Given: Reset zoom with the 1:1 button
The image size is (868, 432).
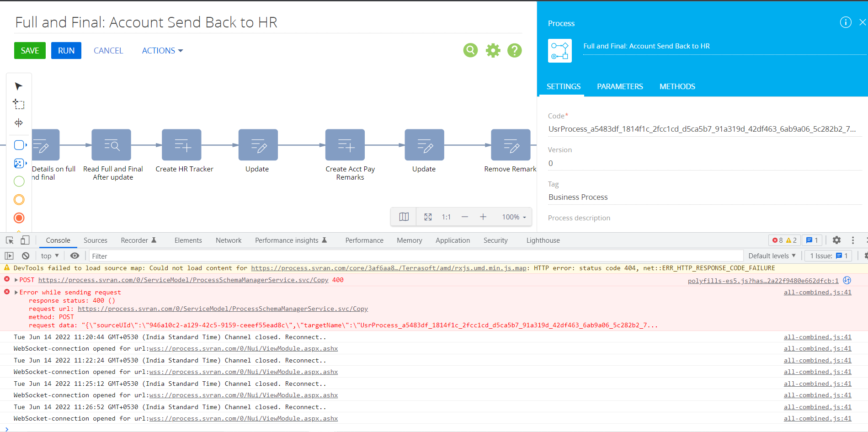Looking at the screenshot, I should (446, 217).
